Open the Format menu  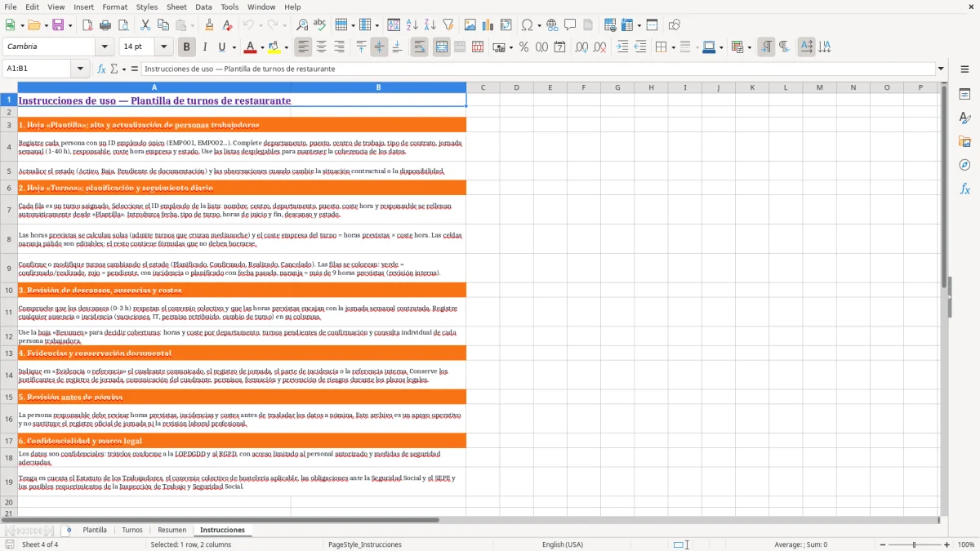(x=114, y=7)
